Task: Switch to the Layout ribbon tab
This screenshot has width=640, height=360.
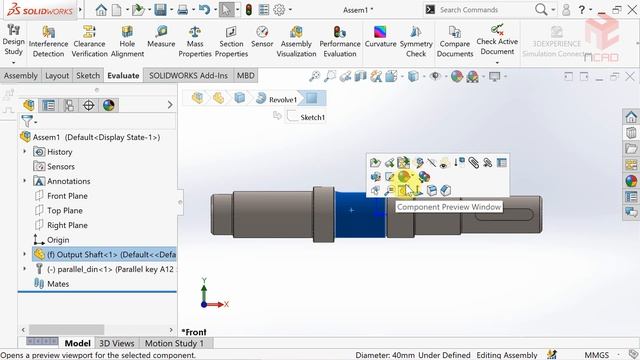Action: point(57,76)
